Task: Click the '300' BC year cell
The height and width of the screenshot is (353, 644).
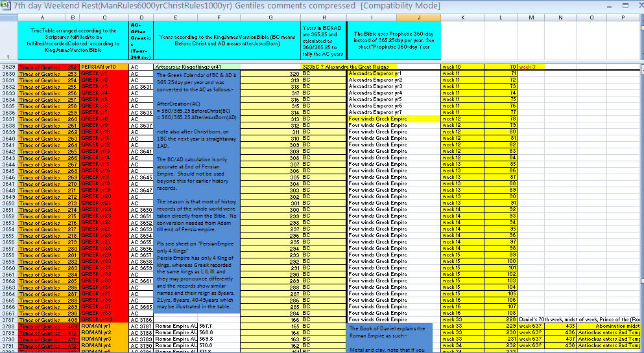Action: 270,209
